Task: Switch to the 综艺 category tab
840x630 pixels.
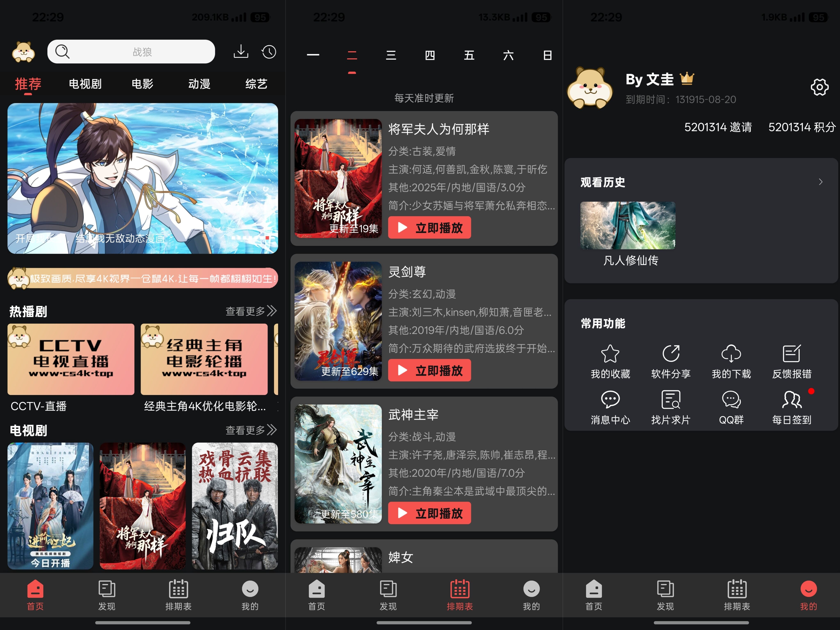Action: pos(256,83)
